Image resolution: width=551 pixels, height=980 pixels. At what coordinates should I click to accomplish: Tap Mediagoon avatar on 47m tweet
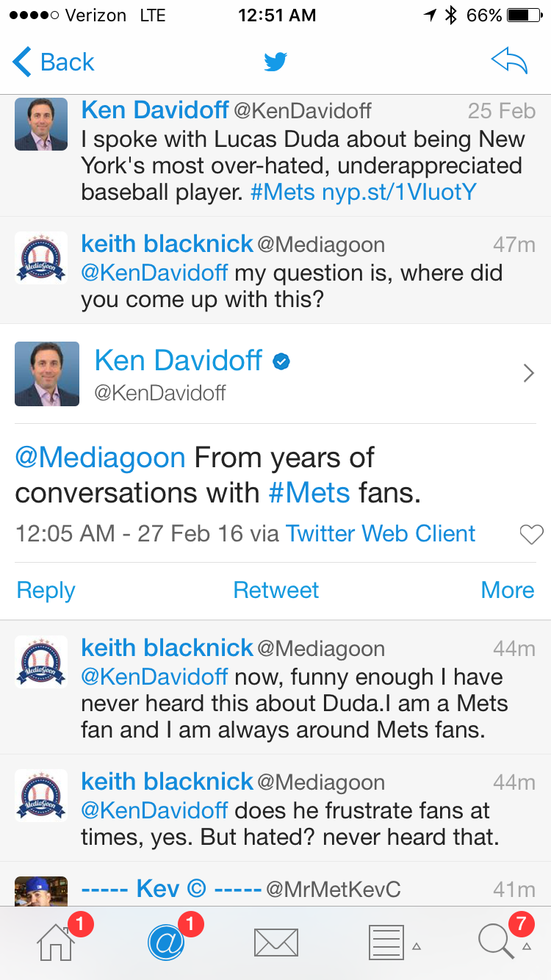(x=41, y=258)
